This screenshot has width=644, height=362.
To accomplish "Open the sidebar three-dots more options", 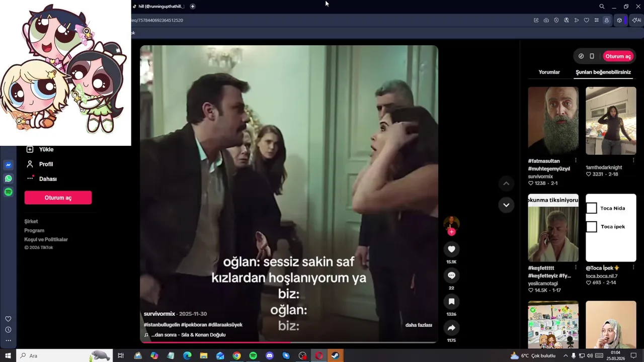I will (8, 340).
